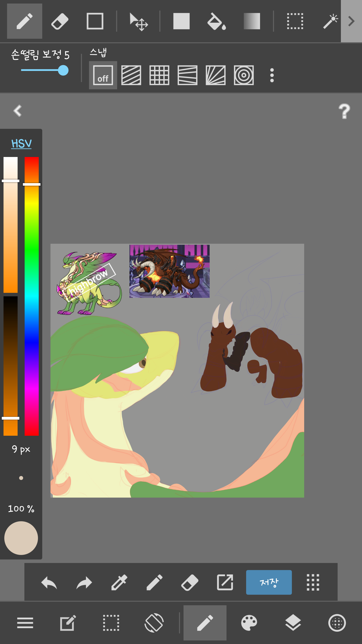Tap the lava dragon reference image
The height and width of the screenshot is (644, 362).
(x=169, y=271)
